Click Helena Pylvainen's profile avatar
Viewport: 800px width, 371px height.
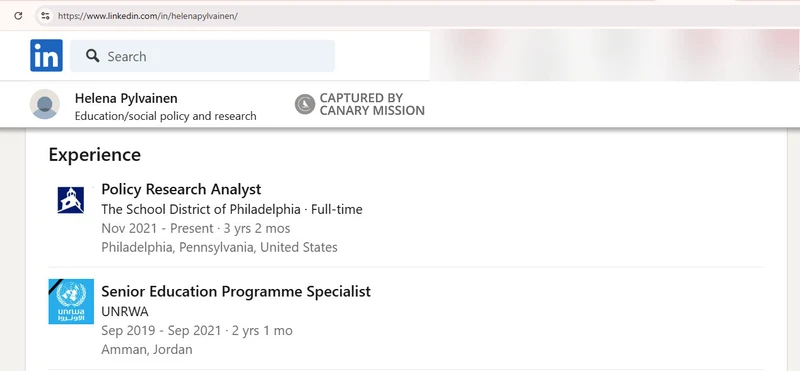(x=45, y=104)
